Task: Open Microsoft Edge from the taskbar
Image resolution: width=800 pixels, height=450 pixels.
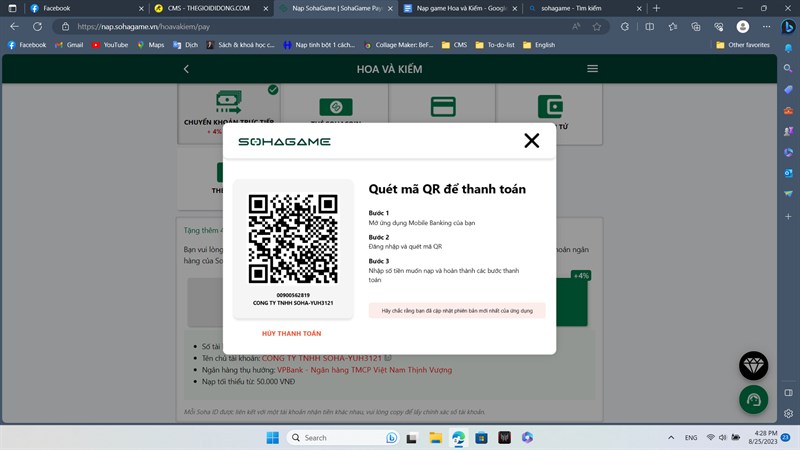Action: [458, 438]
